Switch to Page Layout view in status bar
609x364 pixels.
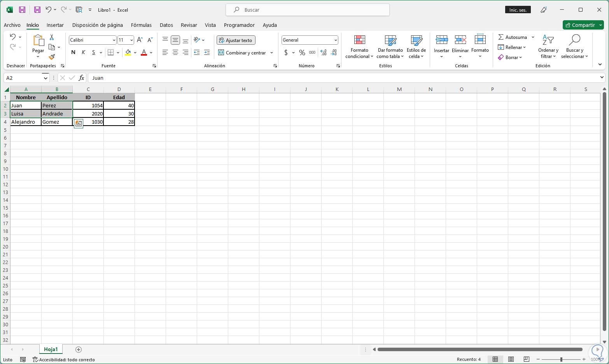[x=511, y=359]
